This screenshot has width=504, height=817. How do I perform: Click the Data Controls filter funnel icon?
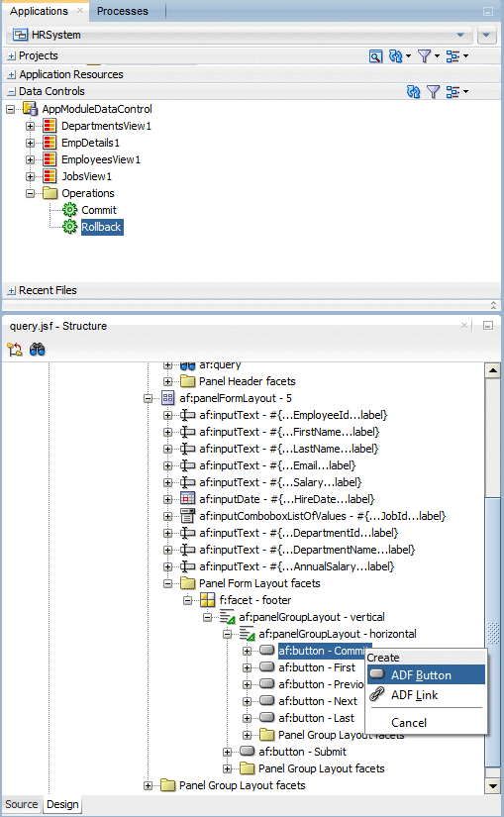tap(433, 92)
